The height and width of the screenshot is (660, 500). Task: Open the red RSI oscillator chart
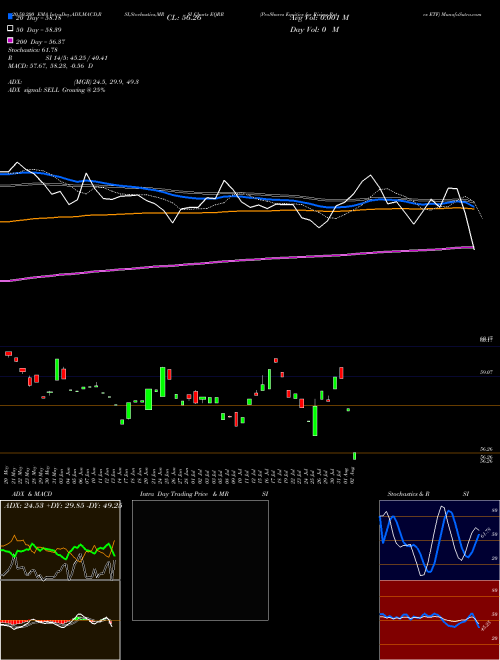439,620
